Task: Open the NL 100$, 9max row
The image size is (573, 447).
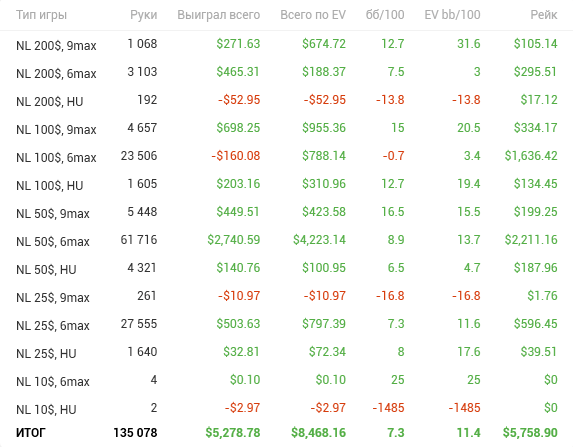Action: click(286, 128)
